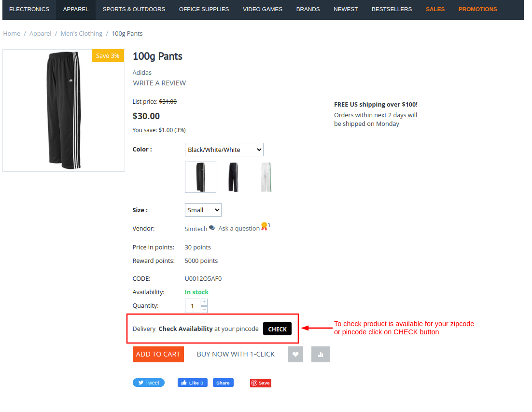532x412 pixels.
Task: Click the Save 3% discount badge
Action: [x=108, y=55]
